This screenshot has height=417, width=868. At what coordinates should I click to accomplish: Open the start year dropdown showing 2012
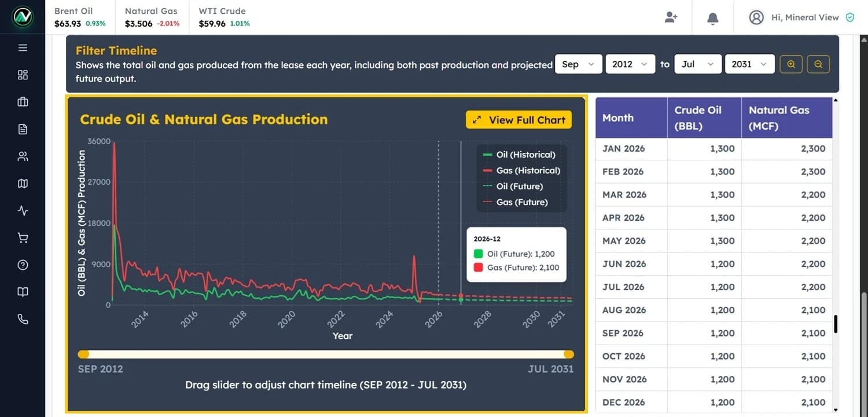point(630,64)
